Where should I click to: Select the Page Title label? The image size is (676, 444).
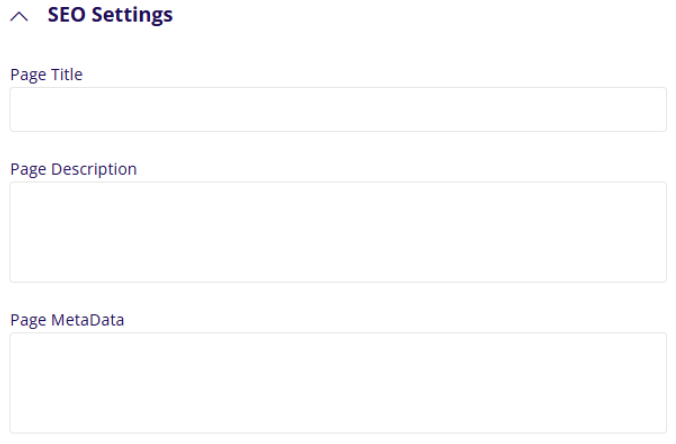coord(46,74)
